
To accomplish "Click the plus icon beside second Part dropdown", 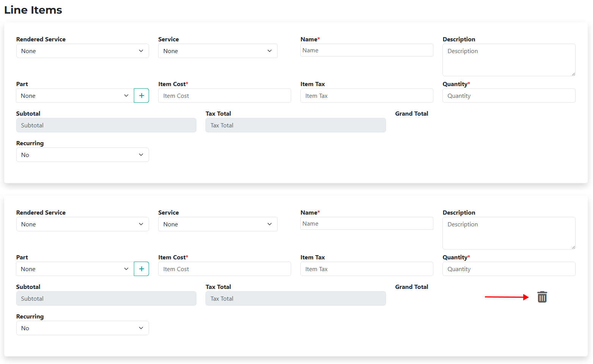I will tap(141, 269).
